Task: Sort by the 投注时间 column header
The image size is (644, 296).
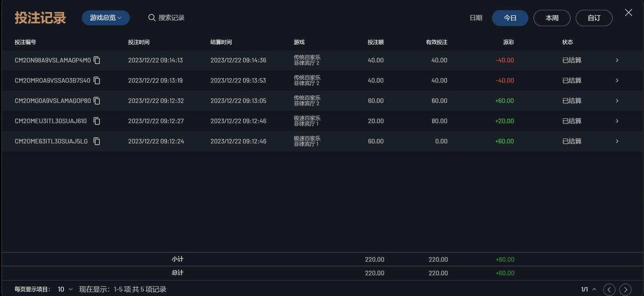Action: click(138, 42)
